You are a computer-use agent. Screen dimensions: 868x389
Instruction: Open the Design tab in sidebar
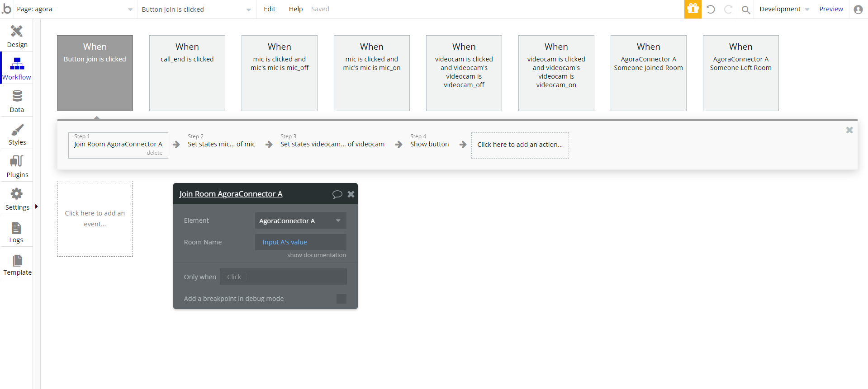click(x=17, y=36)
